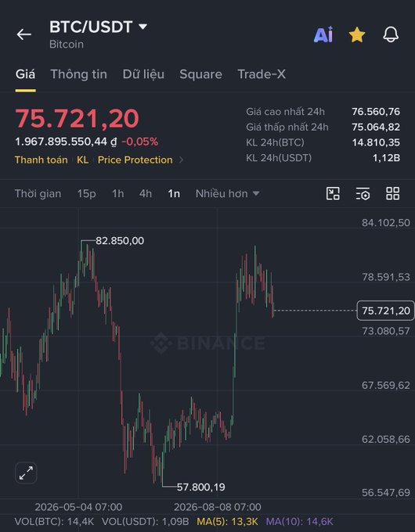Expand the BTC/USDT pair dropdown arrow

(143, 27)
